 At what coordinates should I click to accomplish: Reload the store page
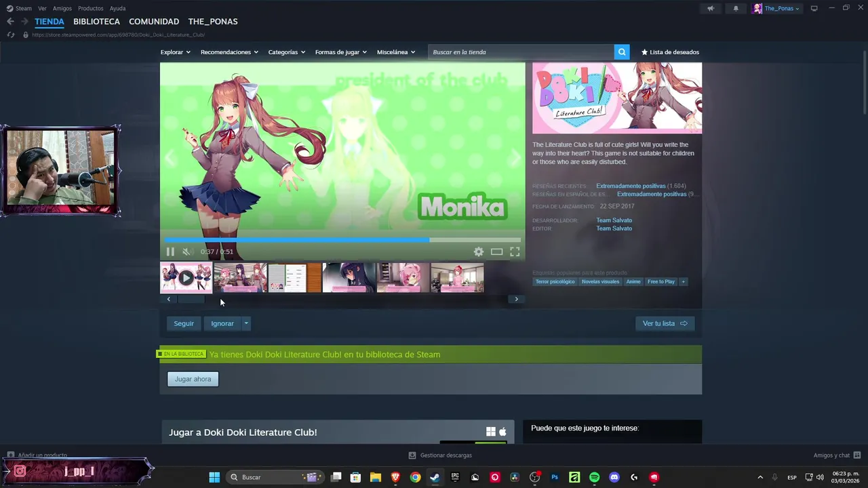(11, 35)
